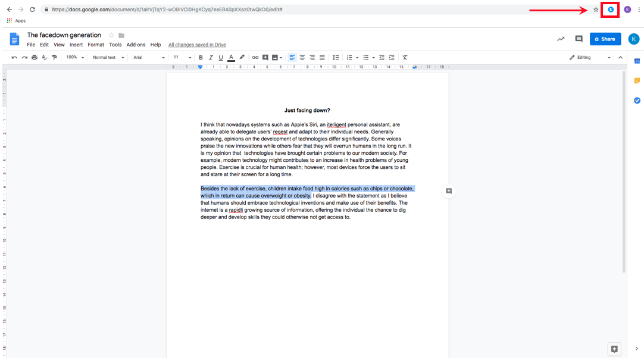This screenshot has width=644, height=360.
Task: Open the Add-ons menu
Action: point(136,45)
